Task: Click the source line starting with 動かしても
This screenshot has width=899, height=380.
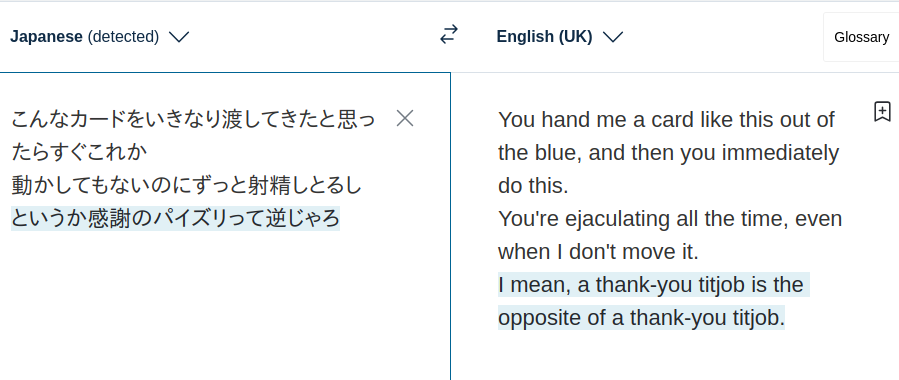Action: [x=187, y=186]
